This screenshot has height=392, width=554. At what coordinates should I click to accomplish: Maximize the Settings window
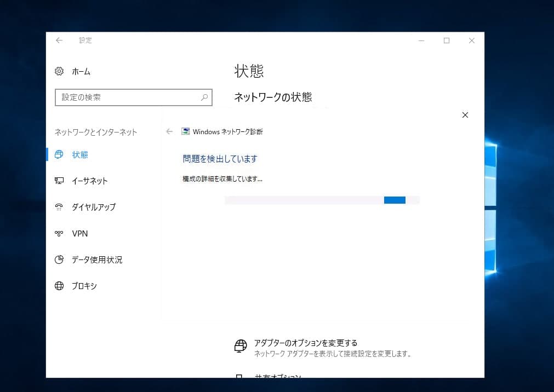(x=446, y=41)
